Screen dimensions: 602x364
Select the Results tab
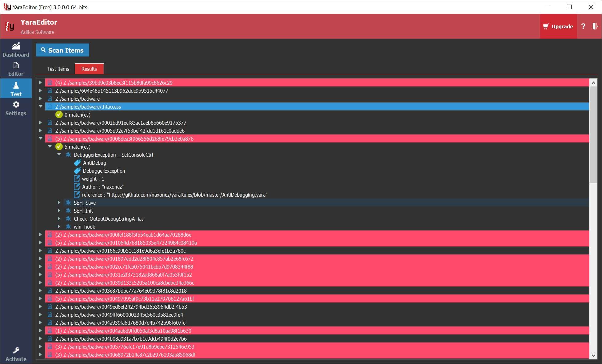coord(89,69)
